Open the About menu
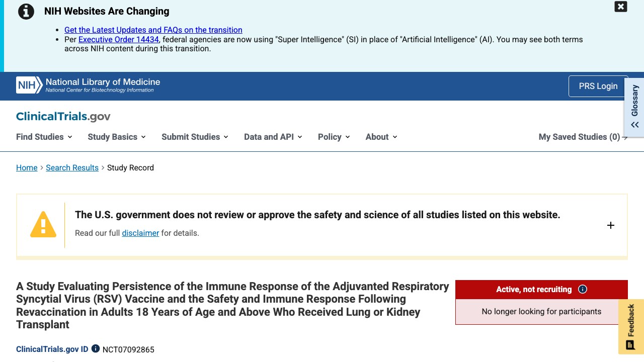 (x=381, y=137)
